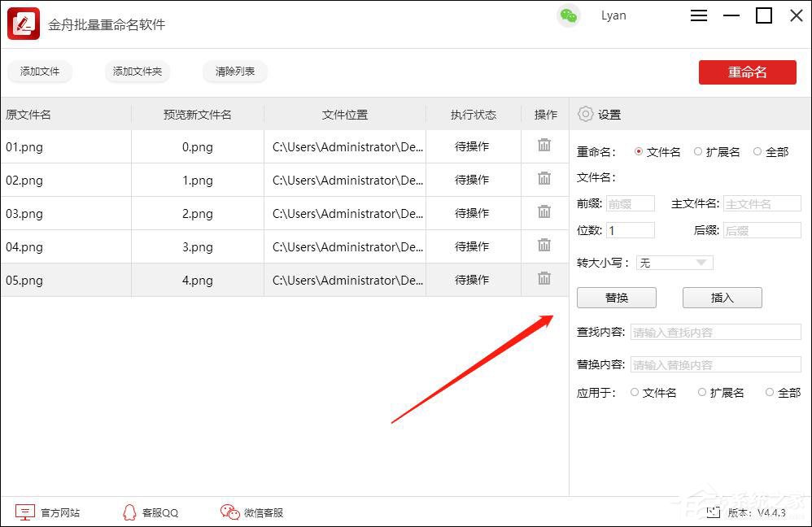Open the 客服QQ support icon
The image size is (812, 527).
click(129, 512)
